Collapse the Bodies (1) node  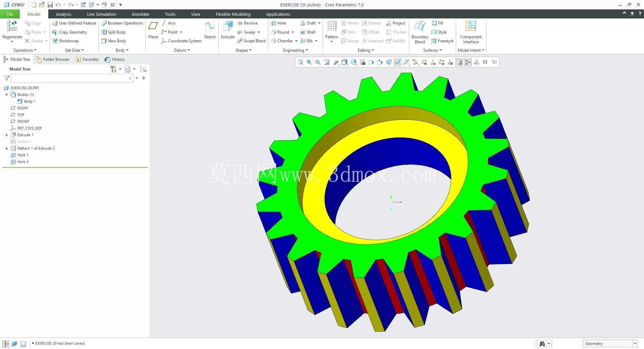[x=7, y=95]
